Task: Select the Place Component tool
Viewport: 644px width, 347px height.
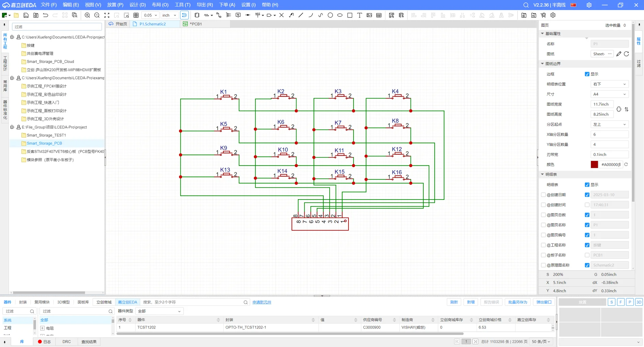Action: pyautogui.click(x=197, y=15)
